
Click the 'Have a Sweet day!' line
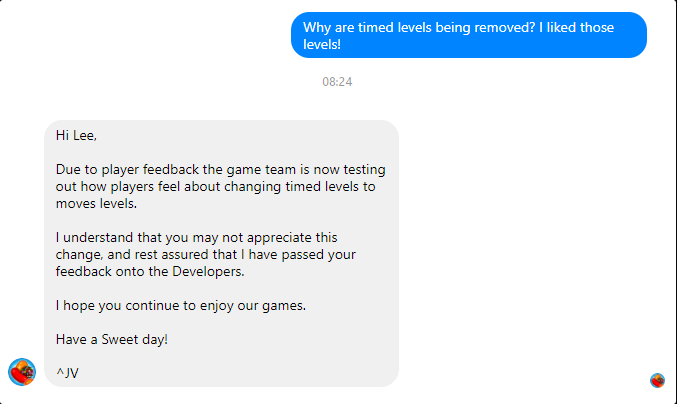tap(112, 340)
